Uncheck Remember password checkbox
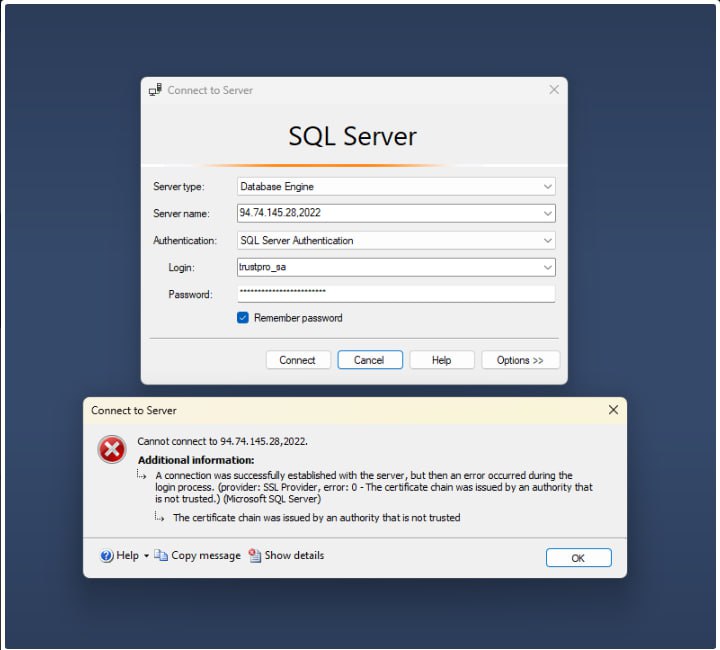This screenshot has height=650, width=720. (x=243, y=318)
